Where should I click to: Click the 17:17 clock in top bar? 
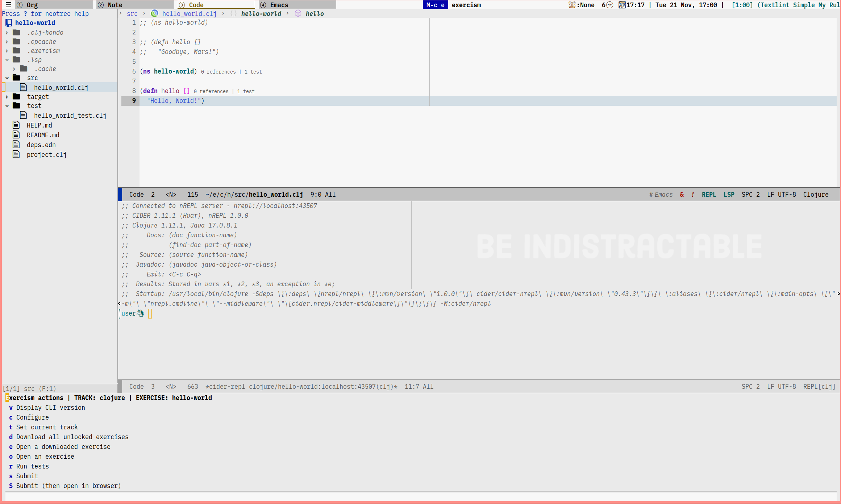coord(635,5)
